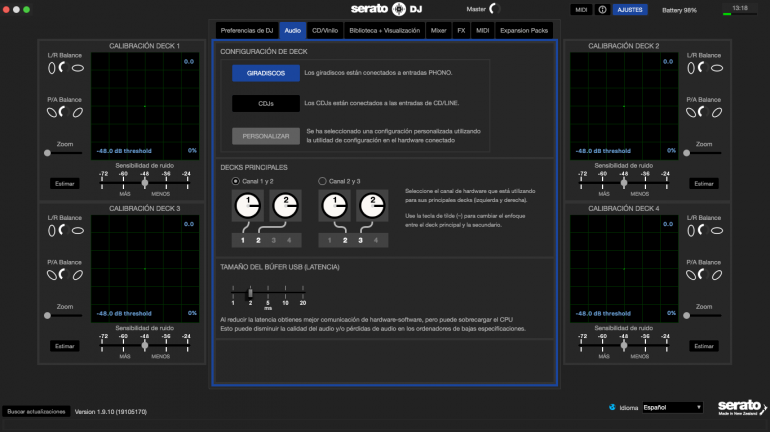Image resolution: width=770 pixels, height=432 pixels.
Task: Click the USB buffer latency slider handle
Action: (x=250, y=293)
